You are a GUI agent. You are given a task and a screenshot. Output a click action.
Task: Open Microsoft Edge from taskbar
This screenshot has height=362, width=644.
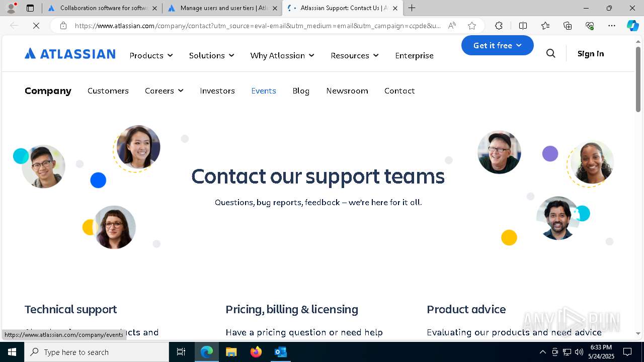tap(207, 352)
